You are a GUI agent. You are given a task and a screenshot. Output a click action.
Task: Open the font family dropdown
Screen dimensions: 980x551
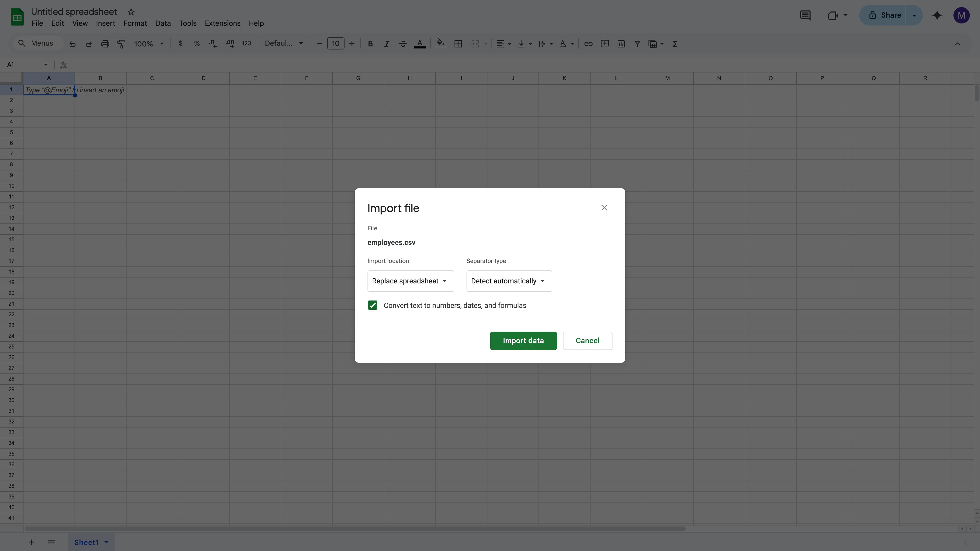(284, 43)
